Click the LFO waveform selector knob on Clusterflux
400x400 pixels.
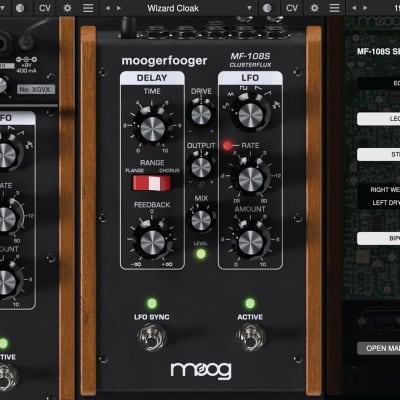pyautogui.click(x=250, y=115)
